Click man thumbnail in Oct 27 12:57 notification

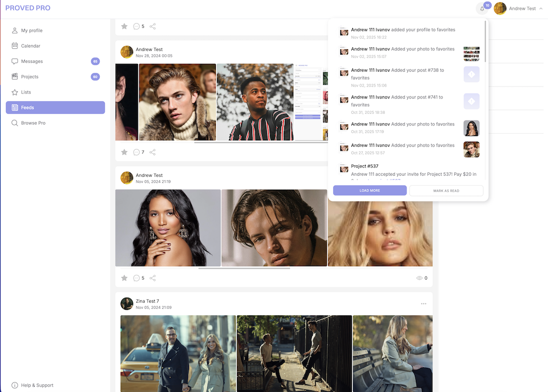tap(471, 149)
